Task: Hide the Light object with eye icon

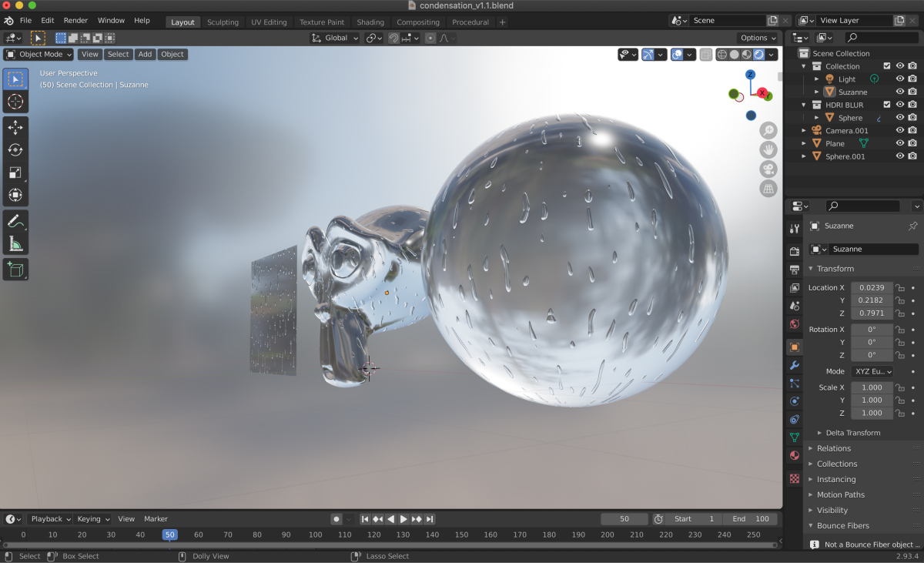Action: click(899, 79)
